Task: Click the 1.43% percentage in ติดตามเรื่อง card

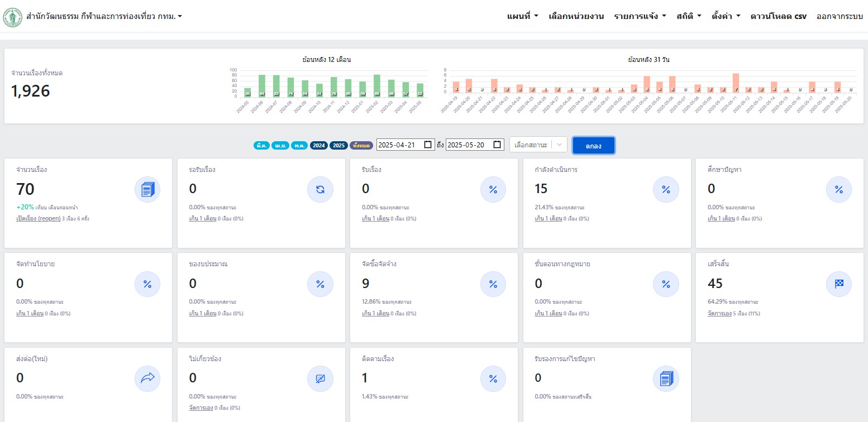Action: pyautogui.click(x=369, y=396)
